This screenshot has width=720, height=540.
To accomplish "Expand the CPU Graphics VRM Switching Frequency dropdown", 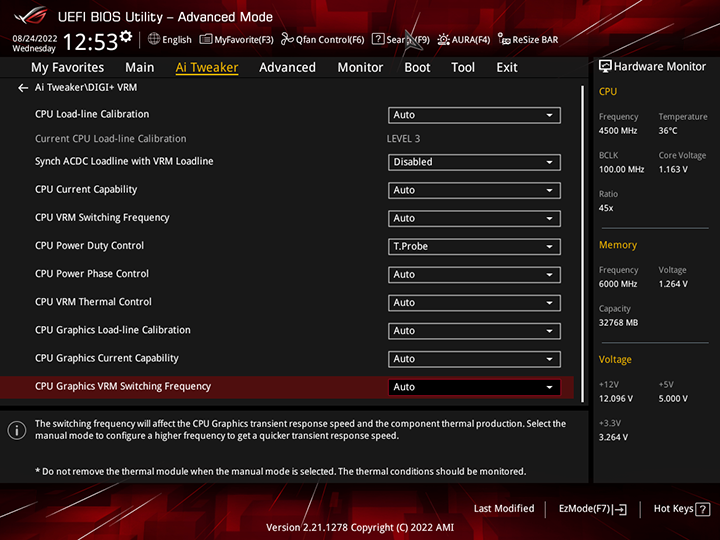I will tap(474, 387).
